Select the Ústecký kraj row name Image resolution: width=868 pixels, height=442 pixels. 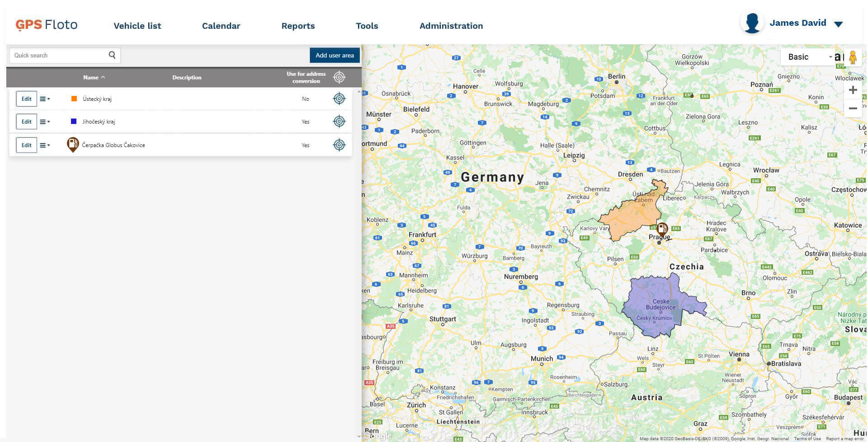click(x=97, y=99)
